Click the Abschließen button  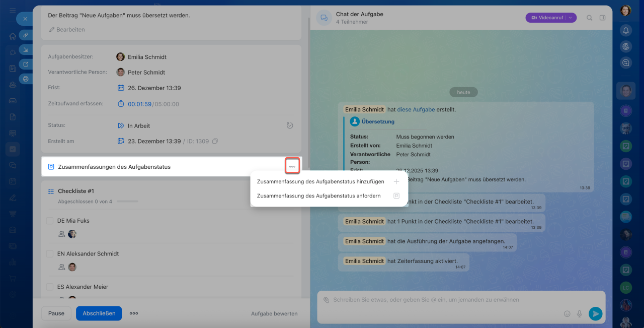click(99, 313)
